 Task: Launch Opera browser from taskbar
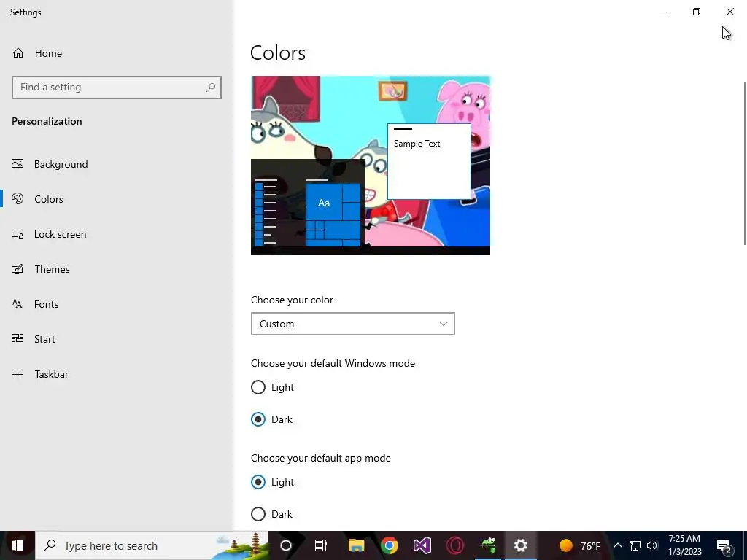point(455,545)
